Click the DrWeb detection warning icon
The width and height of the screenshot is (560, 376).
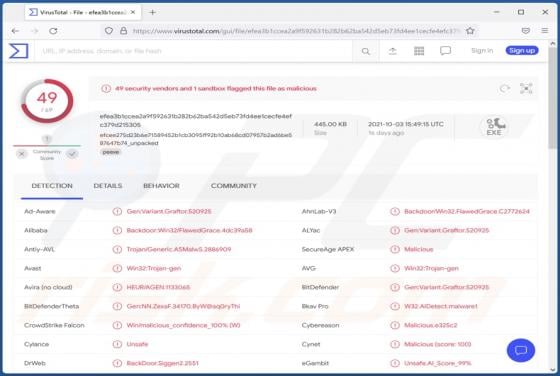point(117,363)
